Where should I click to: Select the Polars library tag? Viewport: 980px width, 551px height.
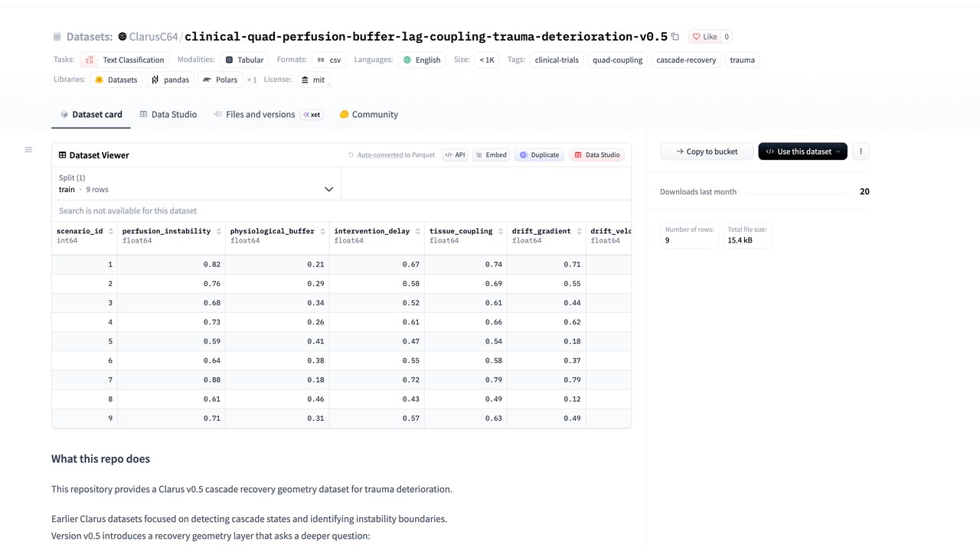pyautogui.click(x=220, y=80)
